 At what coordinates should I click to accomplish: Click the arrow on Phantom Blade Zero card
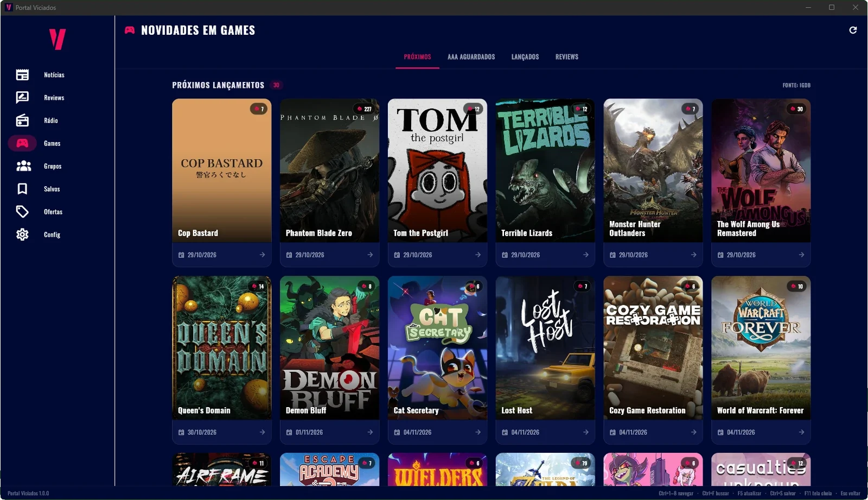(x=370, y=255)
